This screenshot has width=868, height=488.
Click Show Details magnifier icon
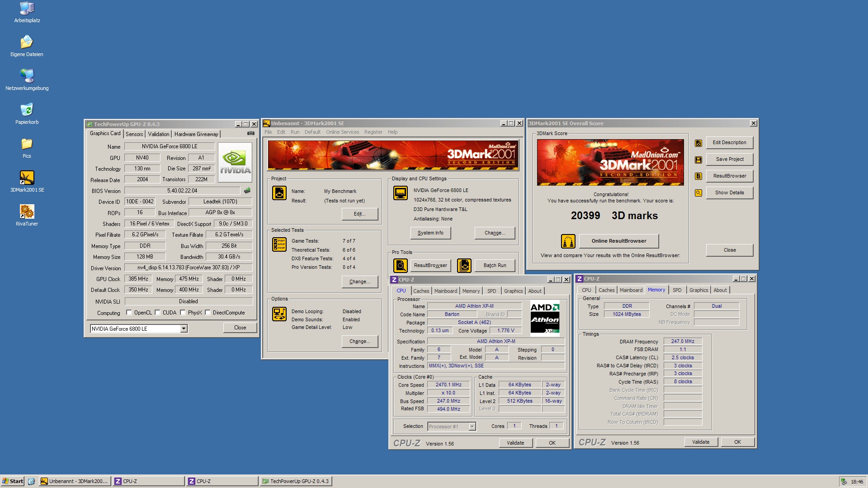pos(698,193)
